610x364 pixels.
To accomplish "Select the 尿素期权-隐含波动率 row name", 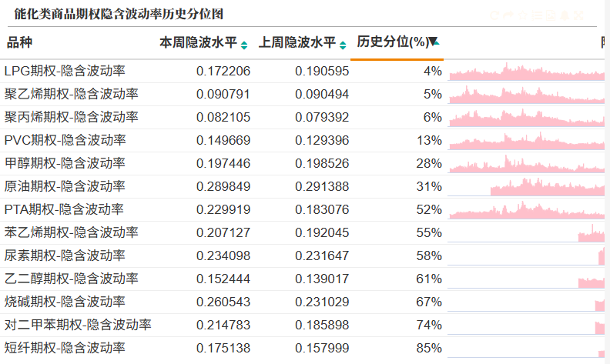I will 65,255.
